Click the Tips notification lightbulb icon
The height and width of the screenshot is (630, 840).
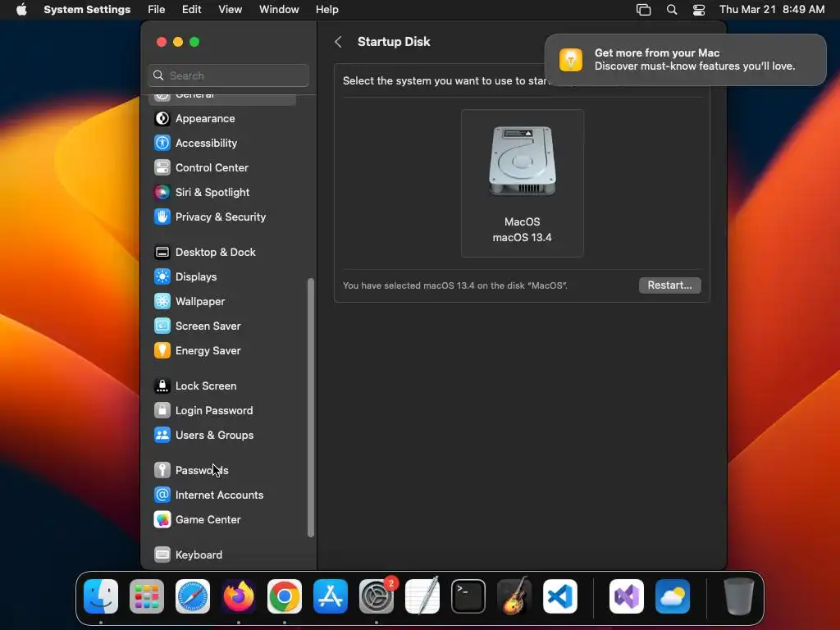coord(571,59)
